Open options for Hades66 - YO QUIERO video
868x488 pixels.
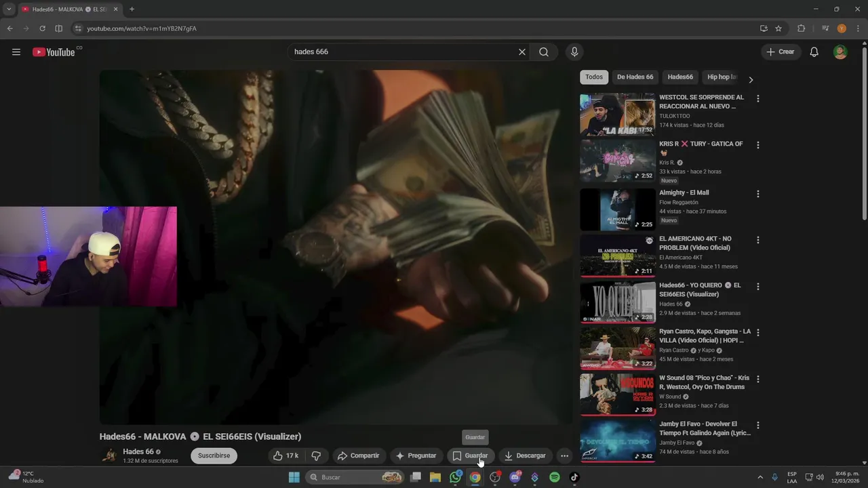click(757, 287)
